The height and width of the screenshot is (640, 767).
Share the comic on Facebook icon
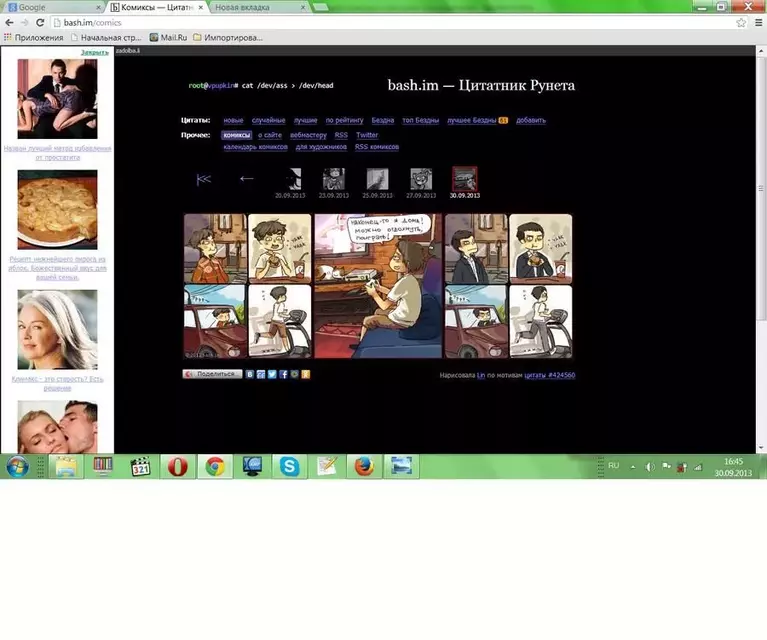[x=283, y=374]
